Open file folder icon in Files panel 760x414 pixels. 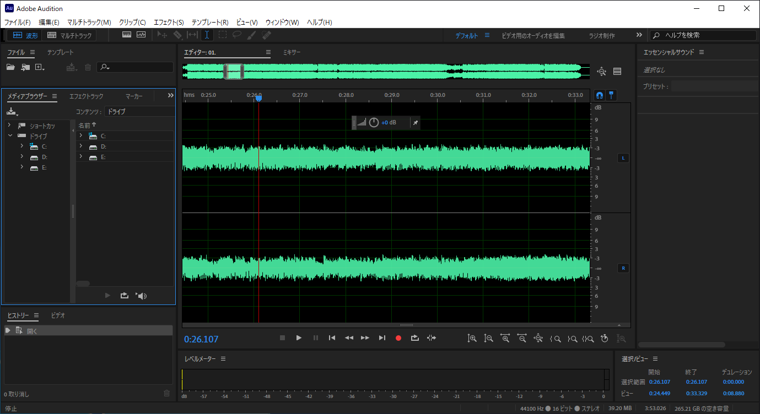click(x=10, y=67)
